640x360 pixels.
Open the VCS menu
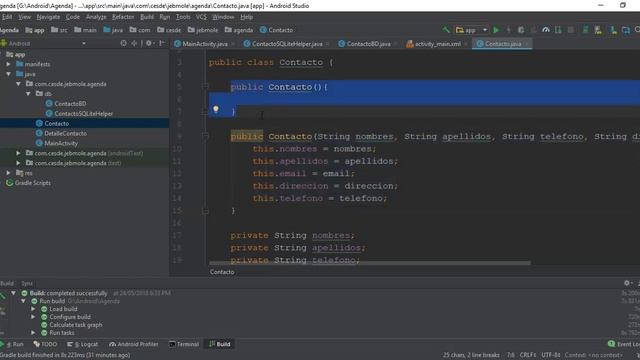(x=201, y=17)
